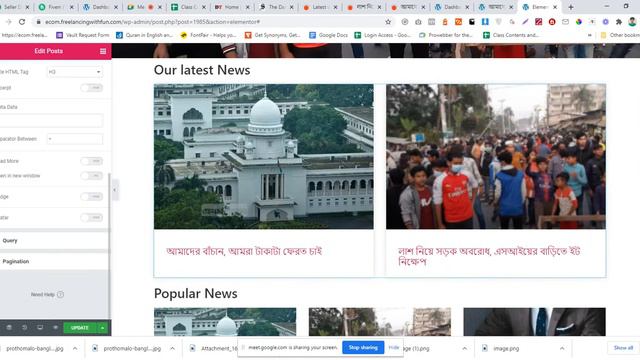Click the purple pen extension icon
This screenshot has height=360, width=640.
525,22
